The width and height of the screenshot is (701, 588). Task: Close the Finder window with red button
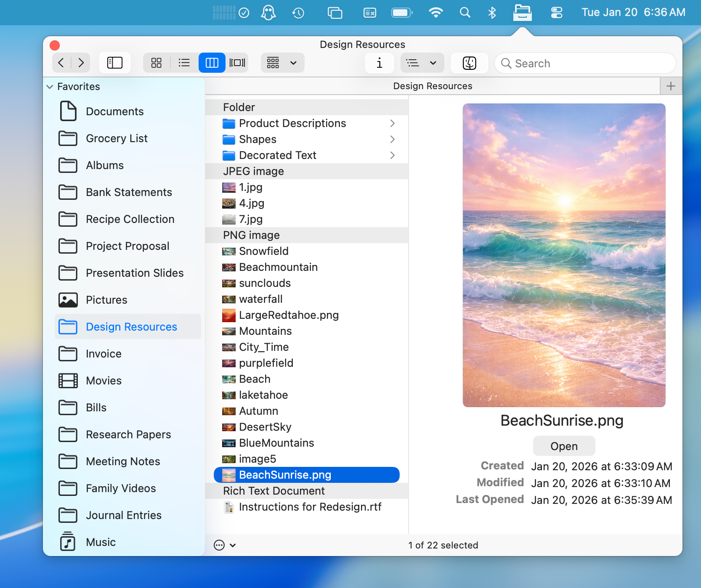click(x=55, y=45)
